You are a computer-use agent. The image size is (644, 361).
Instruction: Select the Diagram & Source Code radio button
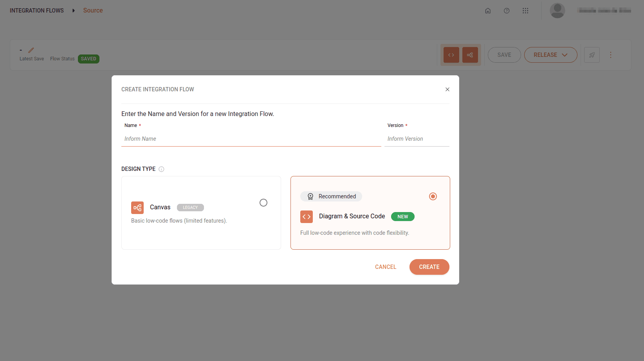pos(433,196)
